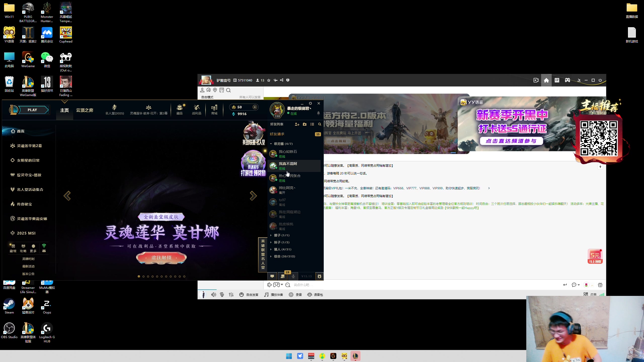
Task: Select friend 帅比阿亮丶 in friends list
Action: pos(294,190)
